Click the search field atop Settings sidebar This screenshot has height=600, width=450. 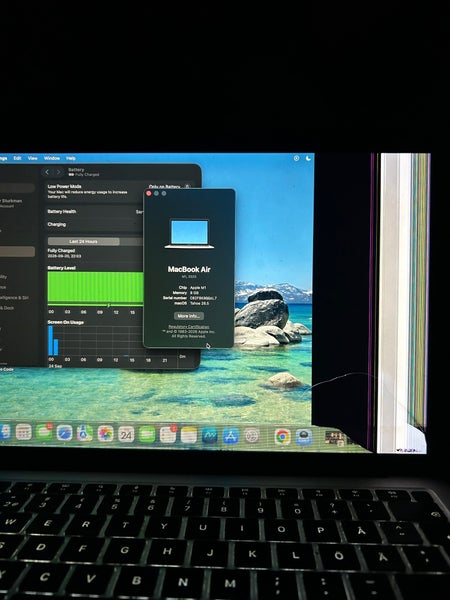pyautogui.click(x=17, y=188)
